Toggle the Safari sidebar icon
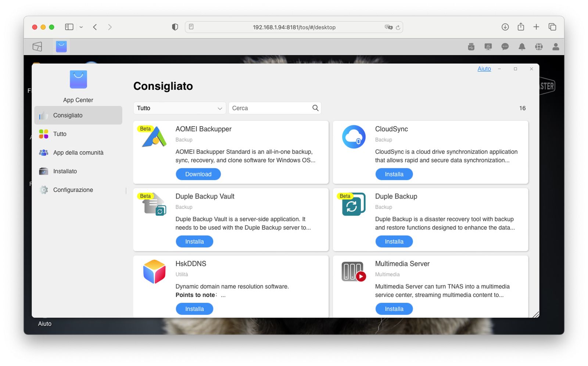The image size is (588, 366). pos(69,27)
